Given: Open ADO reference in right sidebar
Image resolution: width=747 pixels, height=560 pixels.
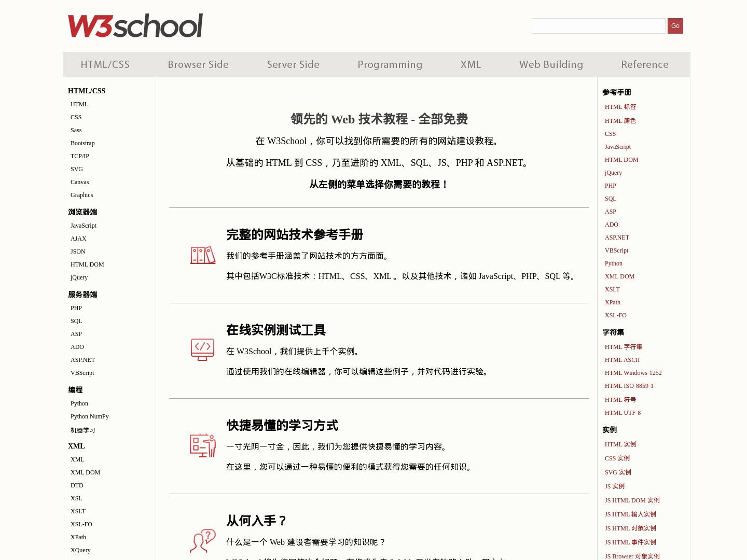Looking at the screenshot, I should [x=612, y=225].
